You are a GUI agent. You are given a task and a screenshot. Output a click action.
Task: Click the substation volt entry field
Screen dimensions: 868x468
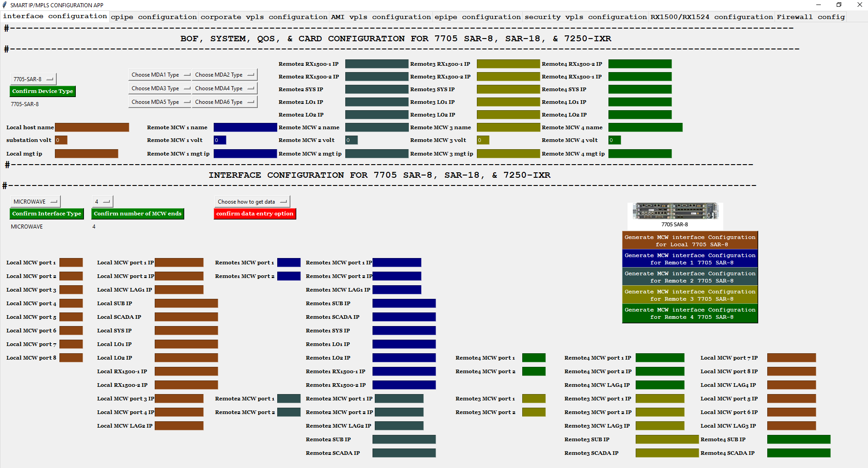point(61,140)
